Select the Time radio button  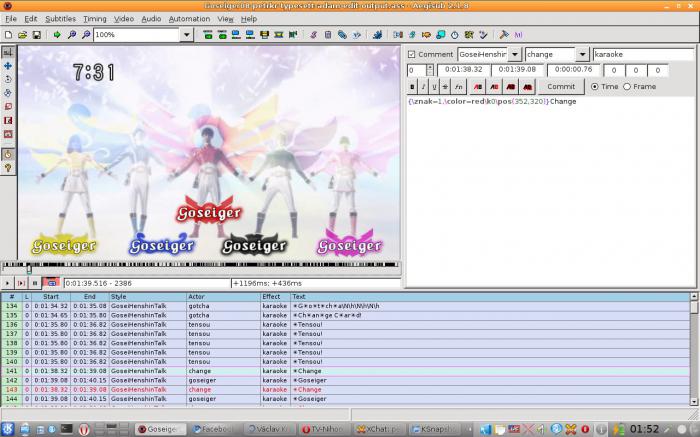click(x=595, y=87)
